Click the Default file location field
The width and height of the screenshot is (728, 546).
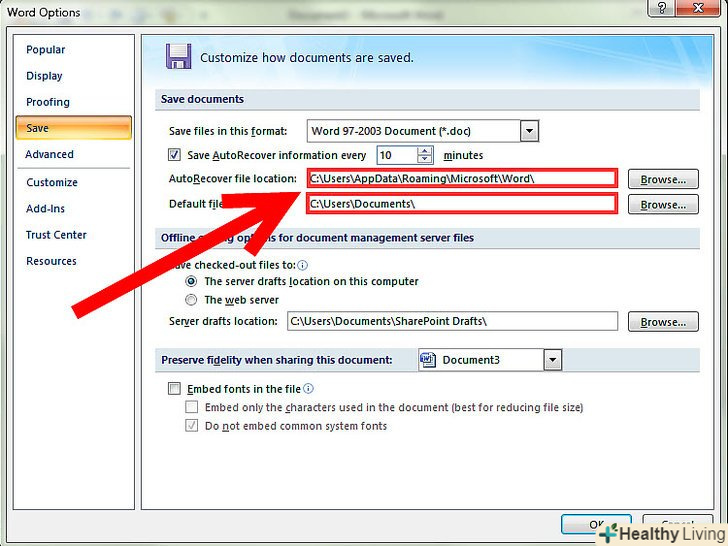[x=462, y=204]
